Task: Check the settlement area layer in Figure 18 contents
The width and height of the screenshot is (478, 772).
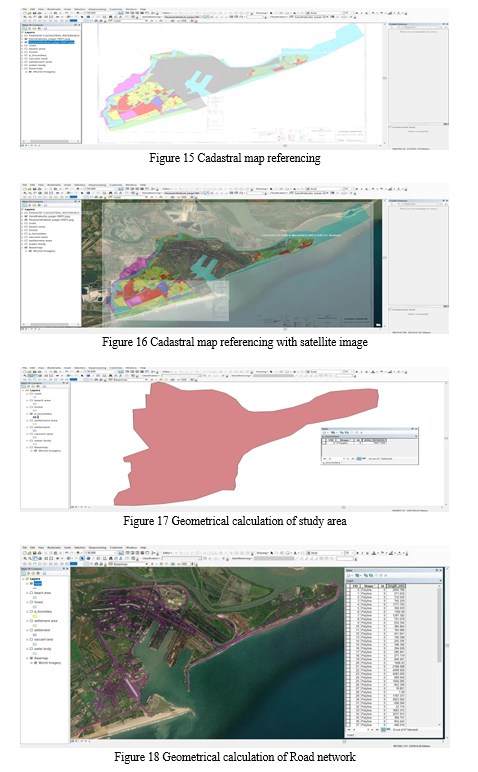Action: pos(31,621)
